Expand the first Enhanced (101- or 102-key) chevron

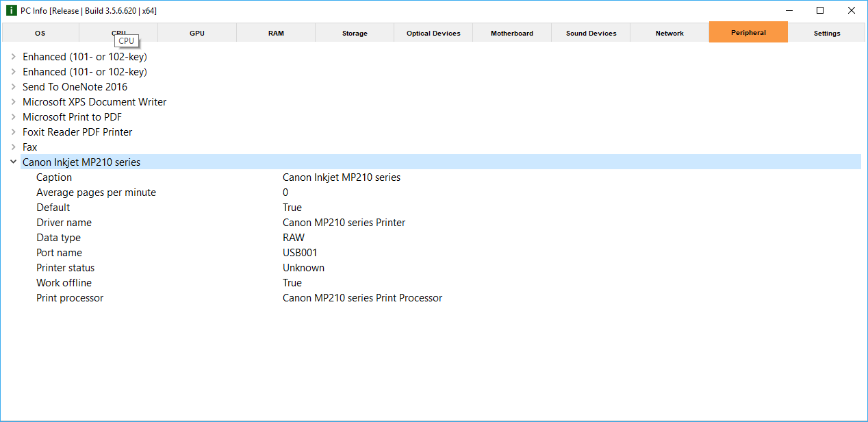tap(14, 57)
